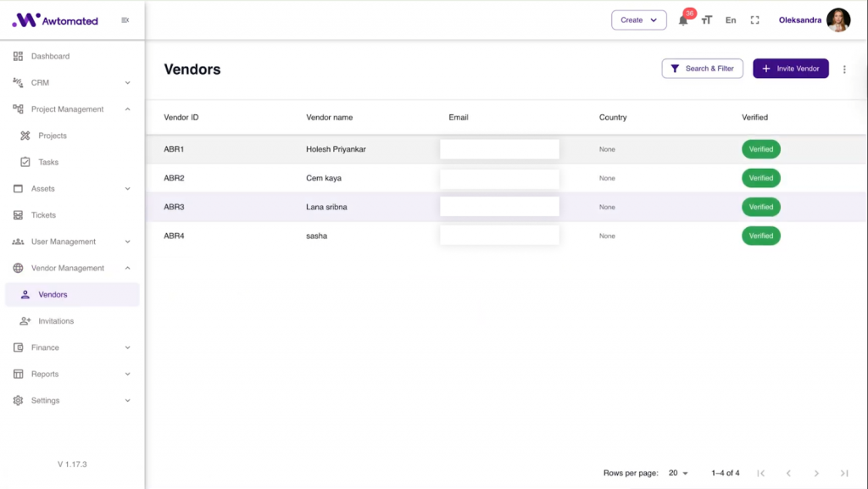Go to the next page arrow
The image size is (868, 489).
(816, 473)
